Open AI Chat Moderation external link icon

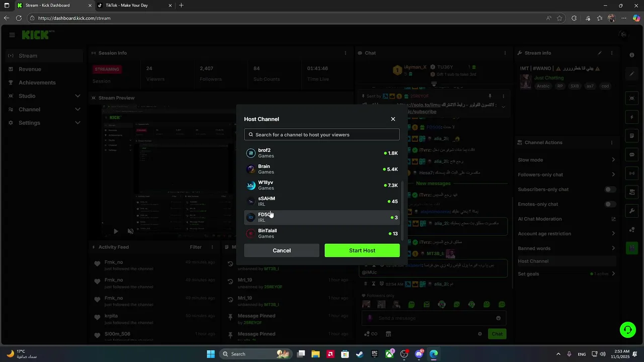pyautogui.click(x=613, y=219)
